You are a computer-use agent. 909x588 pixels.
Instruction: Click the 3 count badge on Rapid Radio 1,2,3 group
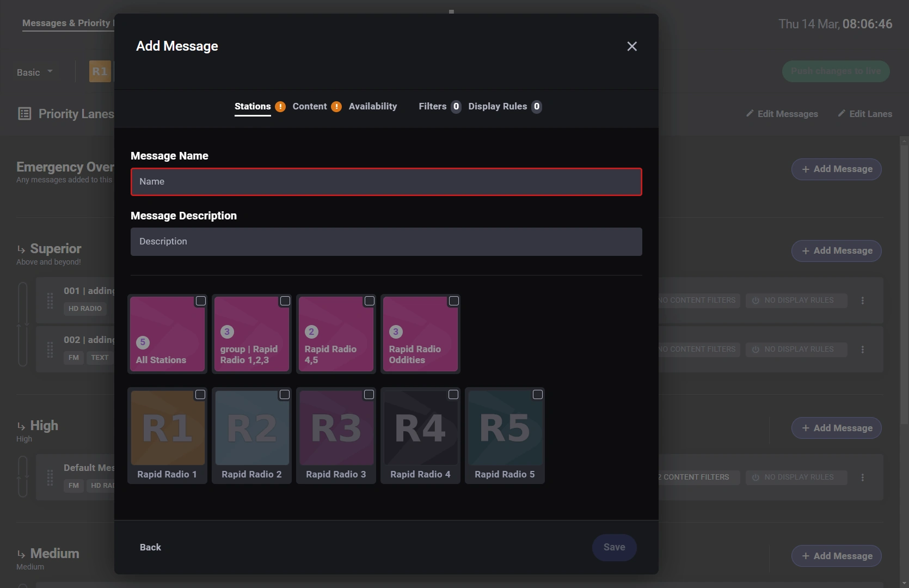[x=227, y=332]
